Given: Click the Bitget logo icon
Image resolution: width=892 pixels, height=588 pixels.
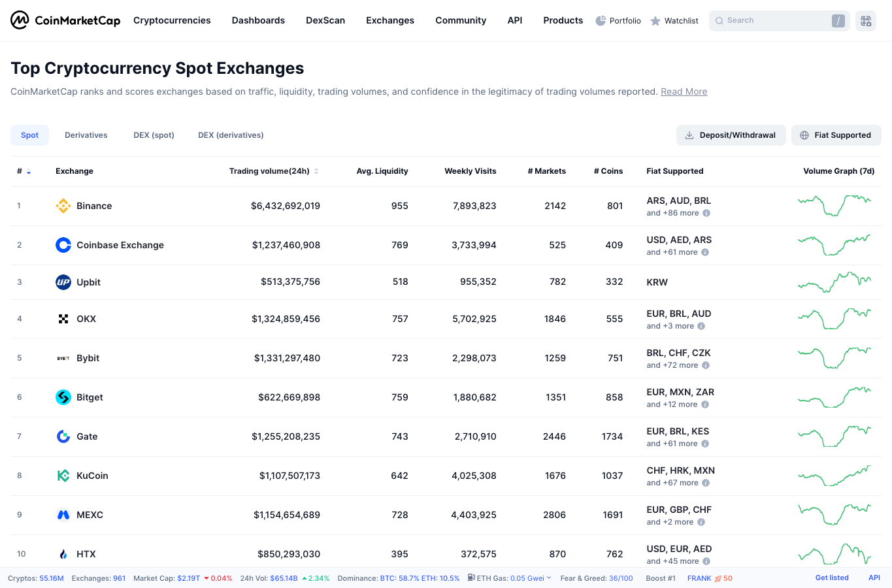Looking at the screenshot, I should point(63,397).
